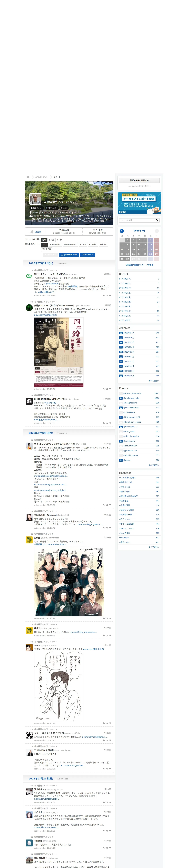Click the user icon beside @tkasuga1977
186x868 pixels.
tap(121, 427)
